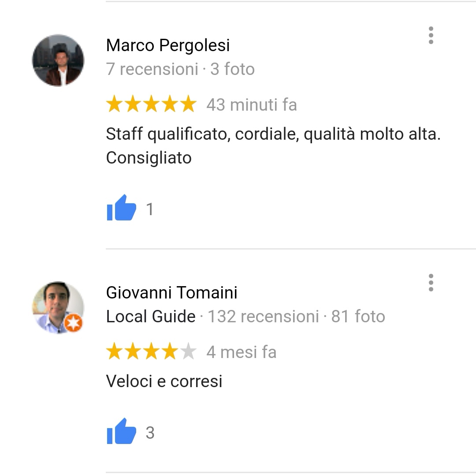Click the grey empty fifth star
This screenshot has width=476, height=474.
click(x=188, y=351)
